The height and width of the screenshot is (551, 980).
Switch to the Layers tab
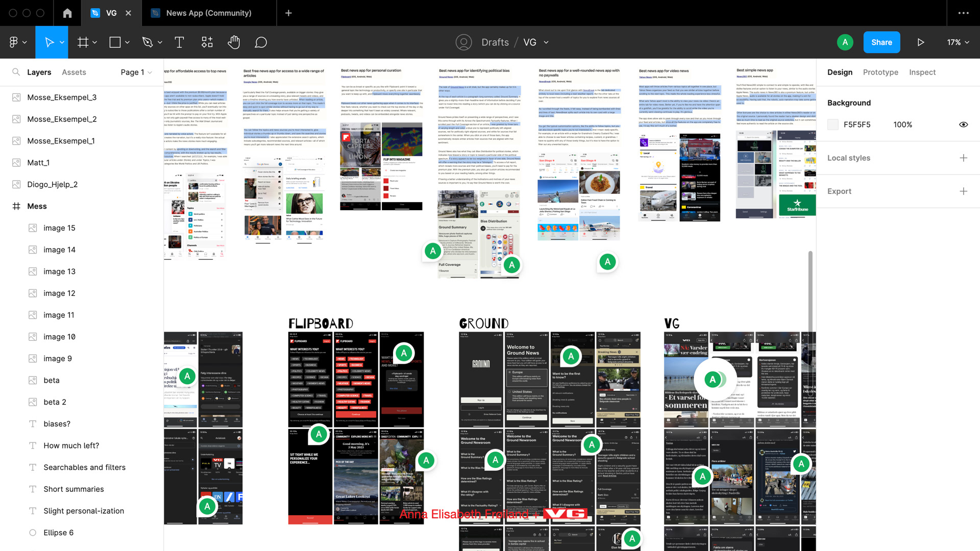pos(39,72)
